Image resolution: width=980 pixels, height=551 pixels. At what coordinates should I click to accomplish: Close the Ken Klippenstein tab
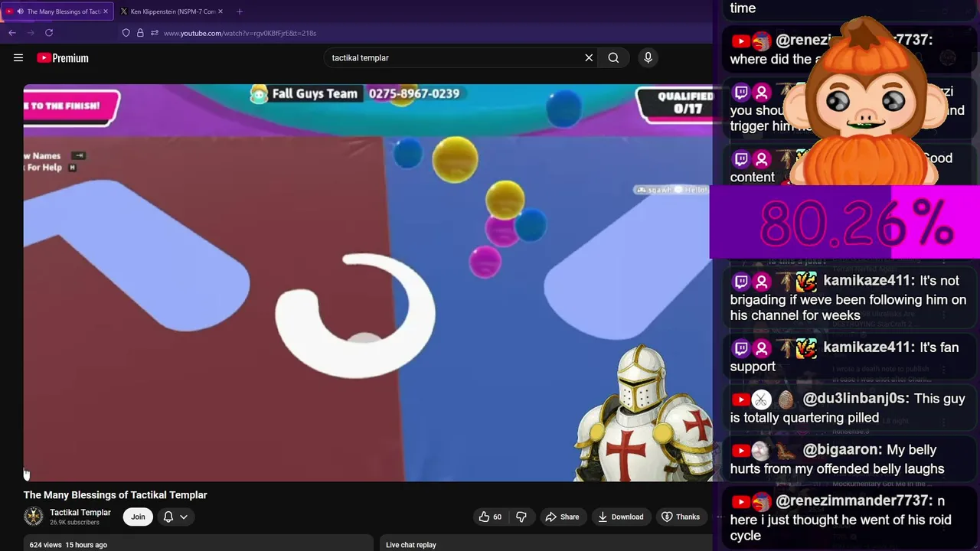220,11
